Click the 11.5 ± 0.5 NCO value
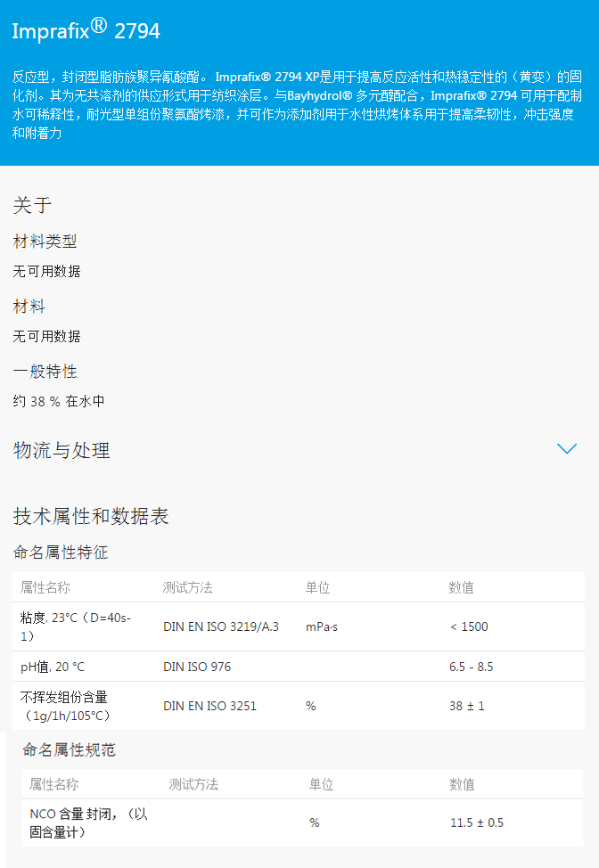 476,823
